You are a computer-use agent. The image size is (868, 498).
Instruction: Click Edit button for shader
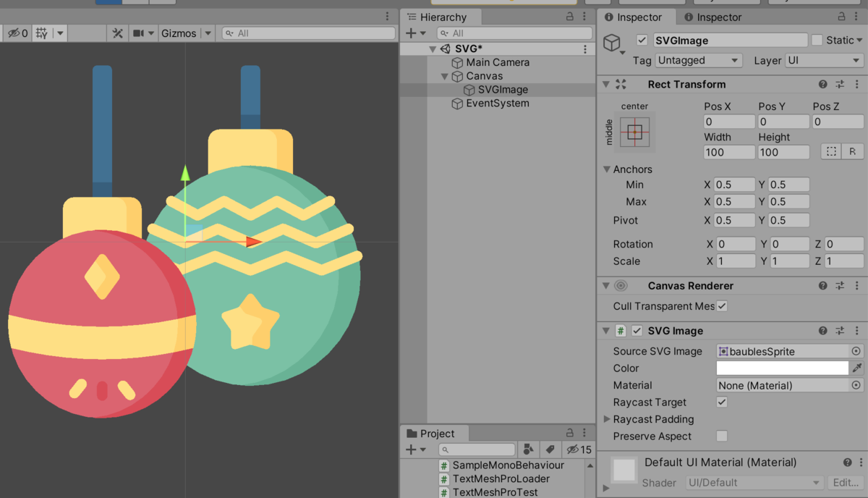click(x=846, y=483)
